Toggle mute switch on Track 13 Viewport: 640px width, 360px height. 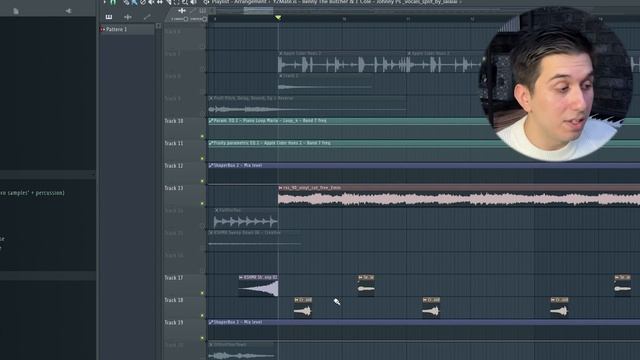click(202, 204)
